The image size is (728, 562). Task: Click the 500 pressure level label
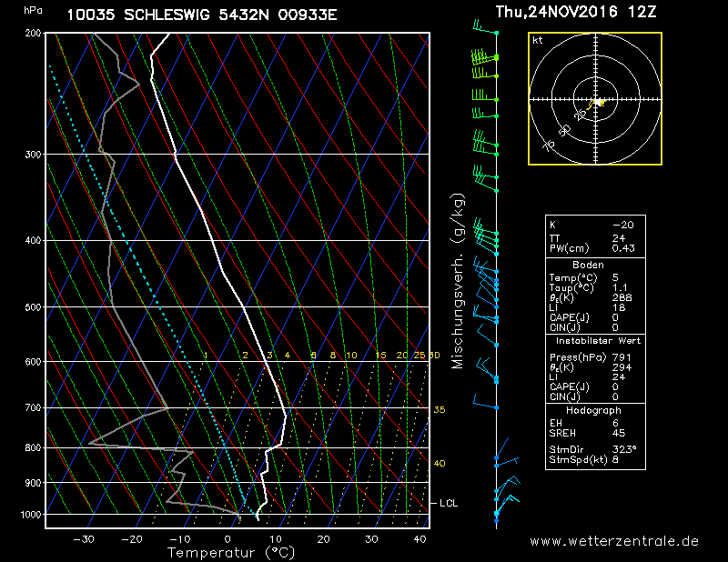point(34,307)
